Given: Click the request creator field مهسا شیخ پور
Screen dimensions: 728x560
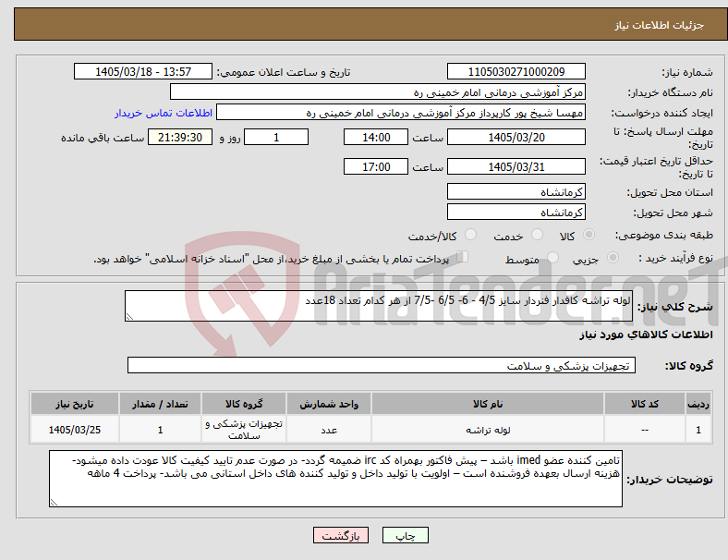Looking at the screenshot, I should [x=401, y=113].
